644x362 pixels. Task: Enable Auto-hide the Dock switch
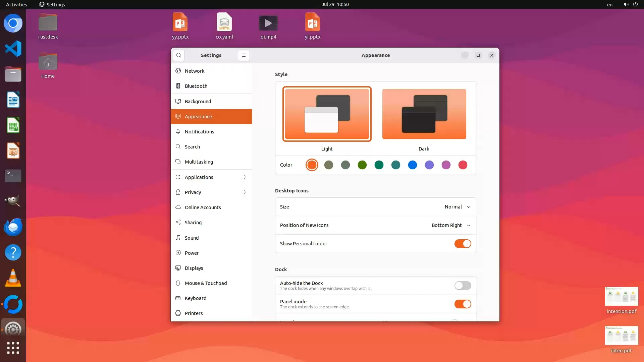(463, 286)
